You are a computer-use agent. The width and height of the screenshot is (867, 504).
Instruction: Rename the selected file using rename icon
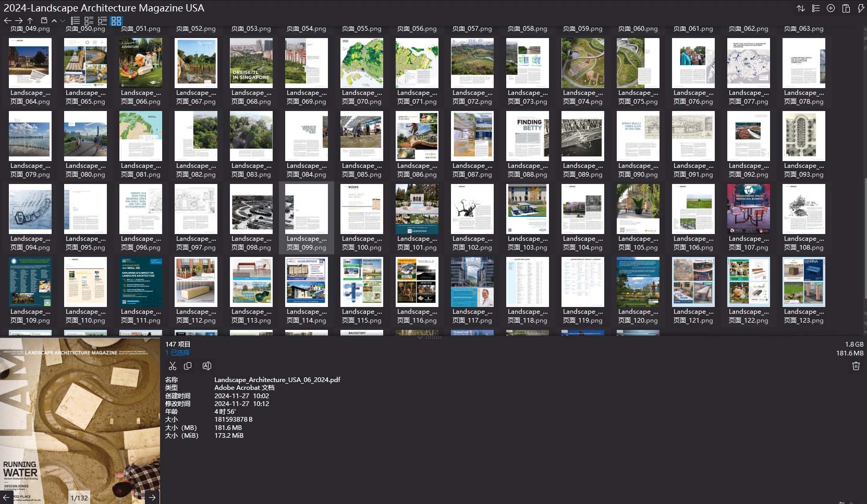click(x=207, y=366)
